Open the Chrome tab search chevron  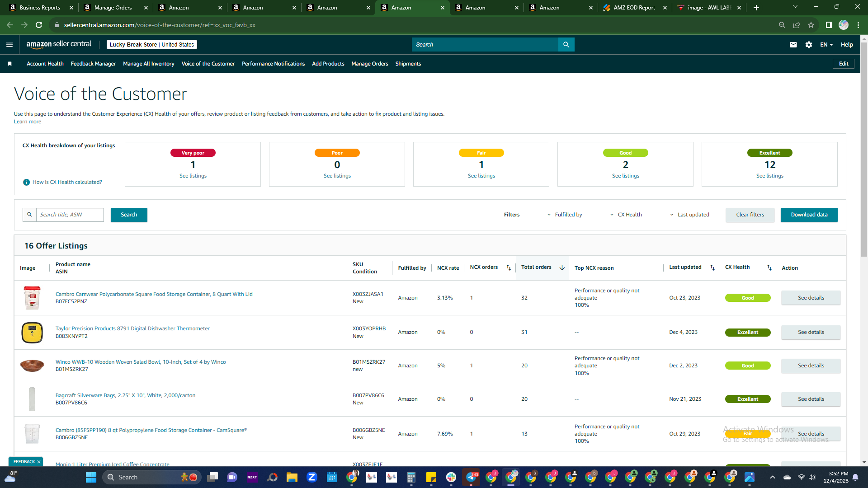[x=795, y=7]
